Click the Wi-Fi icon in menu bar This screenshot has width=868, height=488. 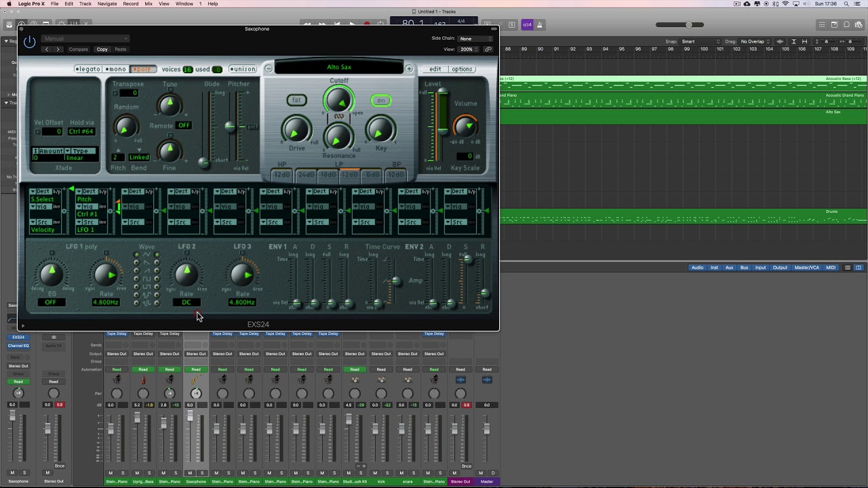pyautogui.click(x=786, y=4)
